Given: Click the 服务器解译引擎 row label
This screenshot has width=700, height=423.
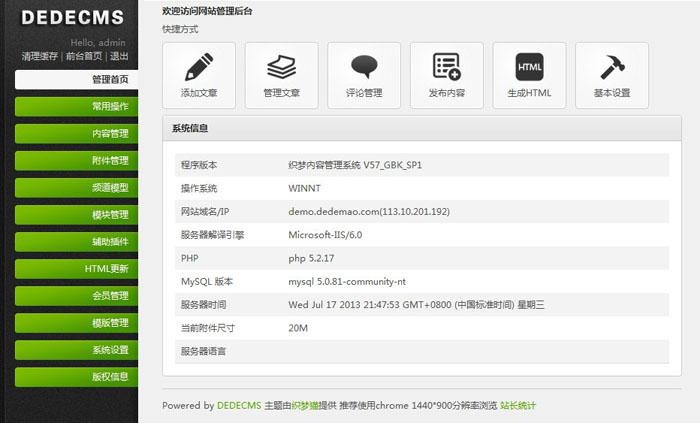Looking at the screenshot, I should click(x=212, y=235).
